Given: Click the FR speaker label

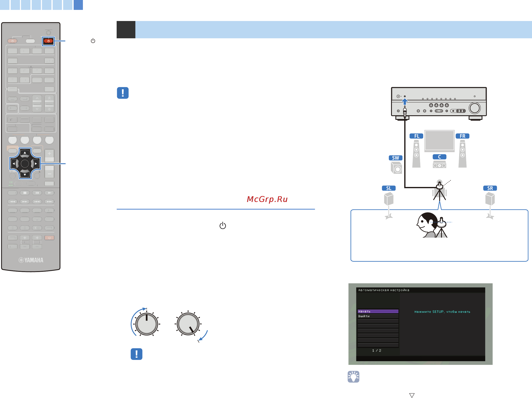Looking at the screenshot, I should (x=462, y=136).
